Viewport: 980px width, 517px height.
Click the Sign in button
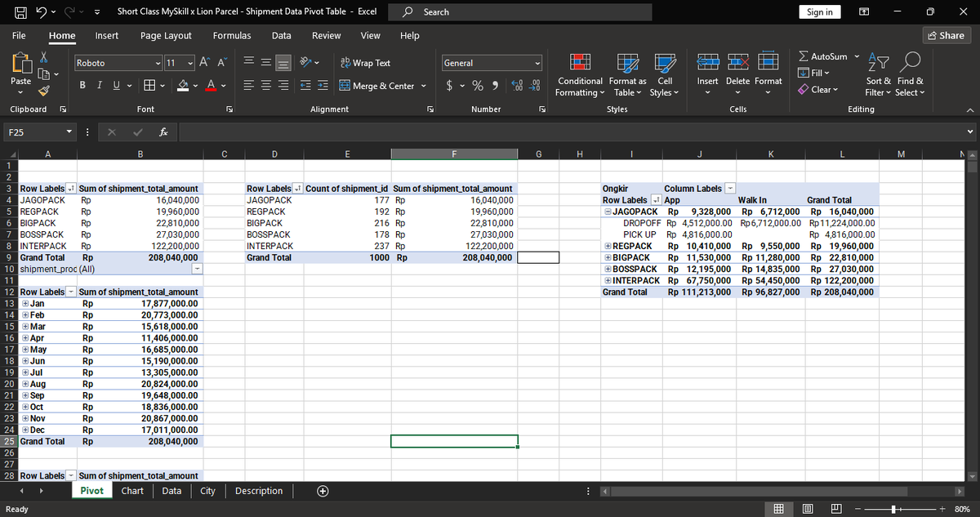819,11
